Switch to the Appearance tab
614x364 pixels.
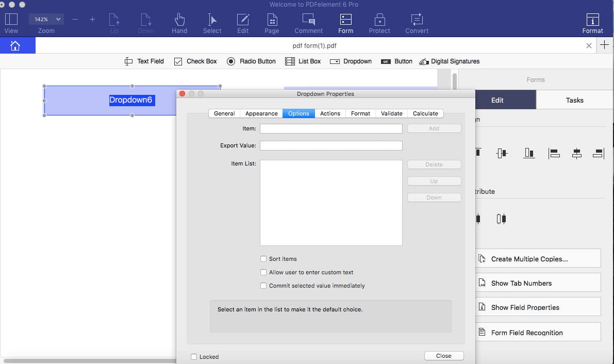(261, 113)
